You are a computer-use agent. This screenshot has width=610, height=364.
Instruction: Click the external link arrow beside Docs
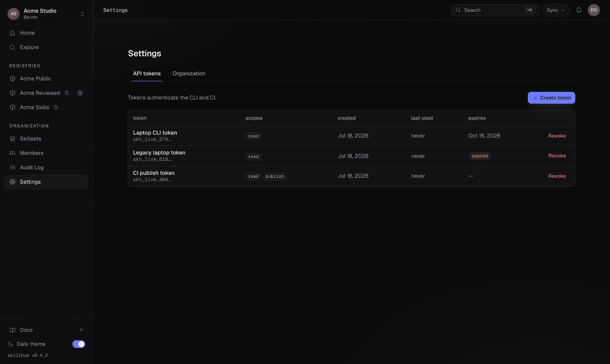tap(81, 330)
